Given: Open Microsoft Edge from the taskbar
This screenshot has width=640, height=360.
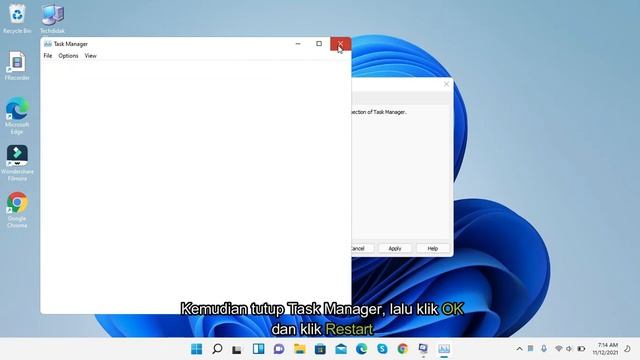Looking at the screenshot, I should [362, 349].
